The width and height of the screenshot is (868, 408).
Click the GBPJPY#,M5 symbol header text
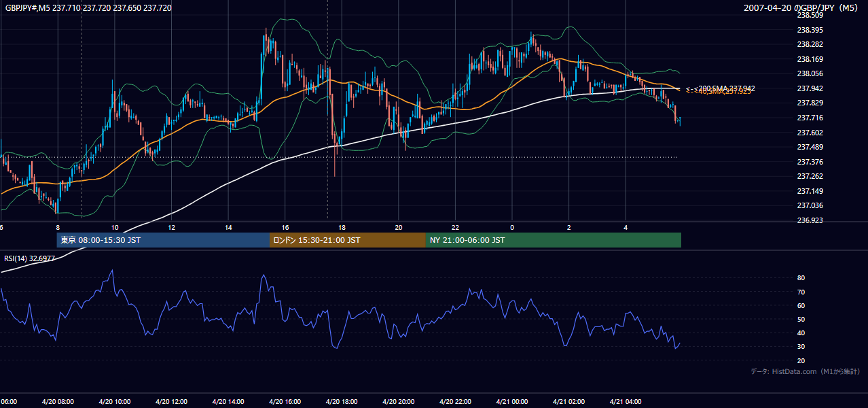click(89, 8)
